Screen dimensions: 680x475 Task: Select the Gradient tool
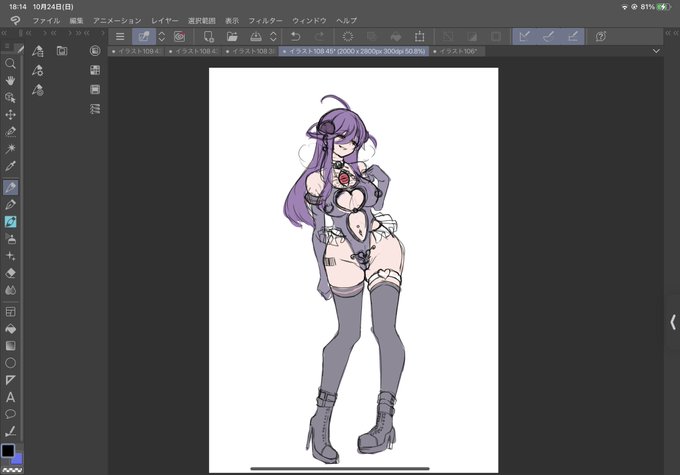tap(10, 346)
